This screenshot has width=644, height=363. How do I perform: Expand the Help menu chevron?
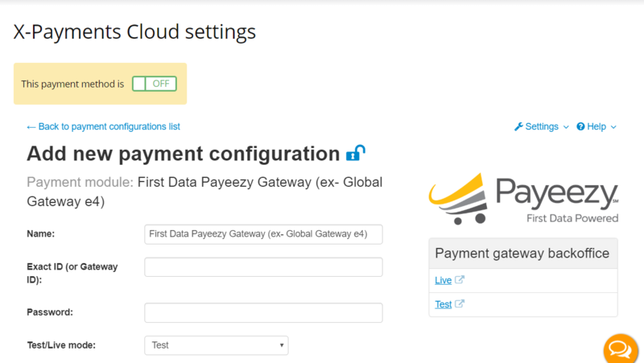pos(613,127)
